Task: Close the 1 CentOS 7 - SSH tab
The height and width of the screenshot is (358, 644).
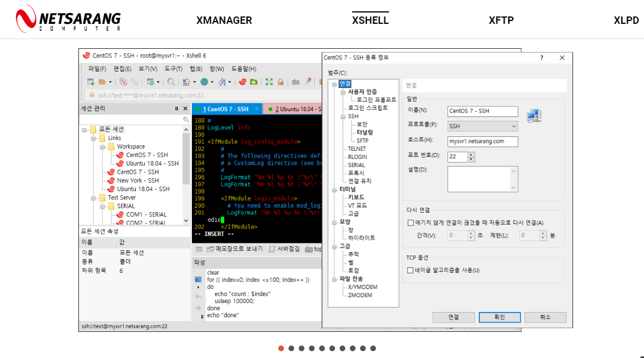Action: (x=257, y=109)
